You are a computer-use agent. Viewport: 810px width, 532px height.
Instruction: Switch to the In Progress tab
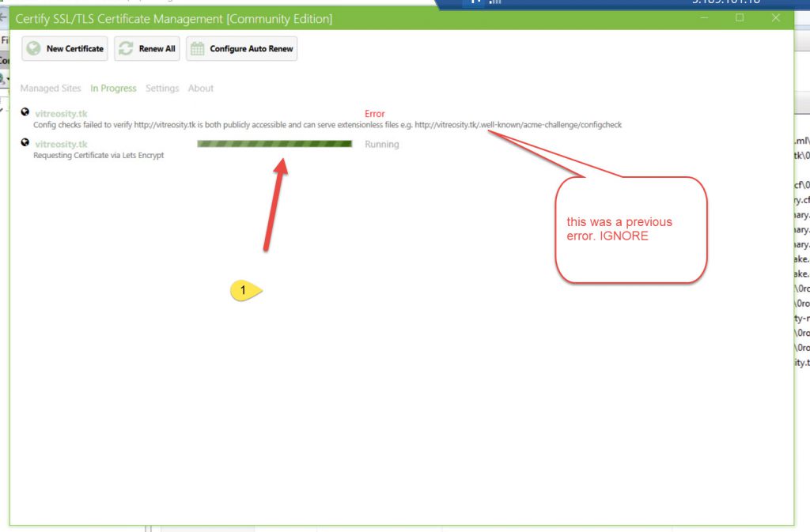(113, 89)
